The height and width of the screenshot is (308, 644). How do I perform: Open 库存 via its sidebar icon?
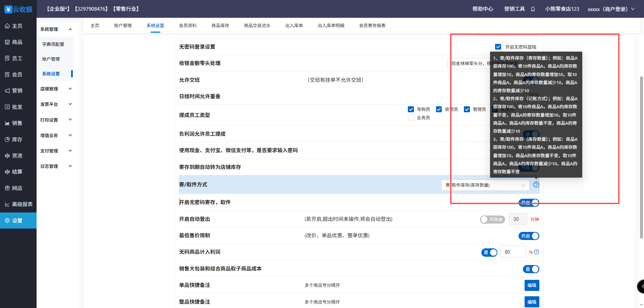pyautogui.click(x=7, y=139)
